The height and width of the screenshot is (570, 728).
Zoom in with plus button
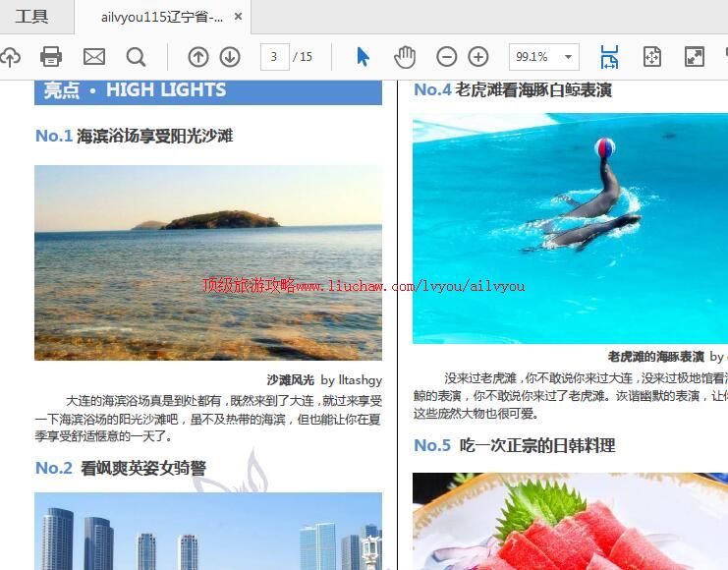coord(477,57)
